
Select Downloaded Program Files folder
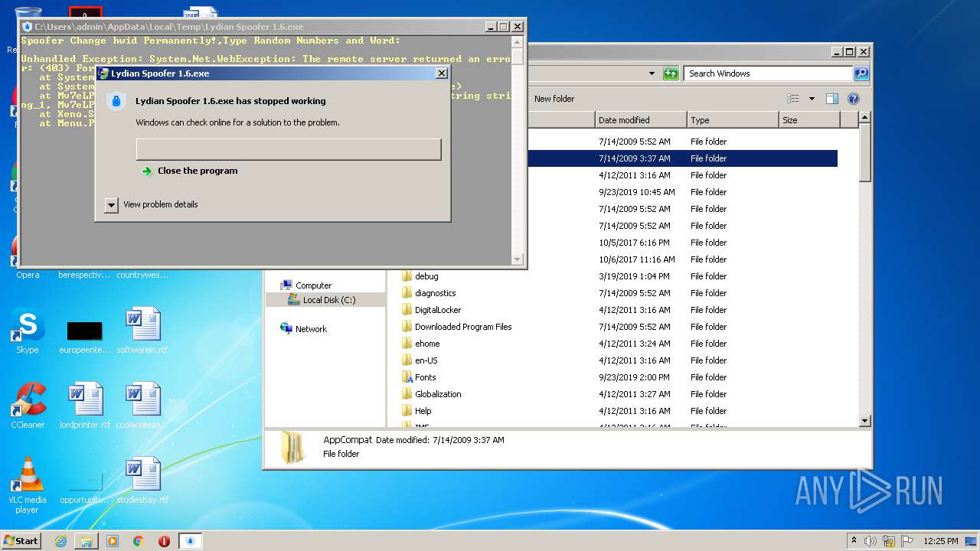463,327
